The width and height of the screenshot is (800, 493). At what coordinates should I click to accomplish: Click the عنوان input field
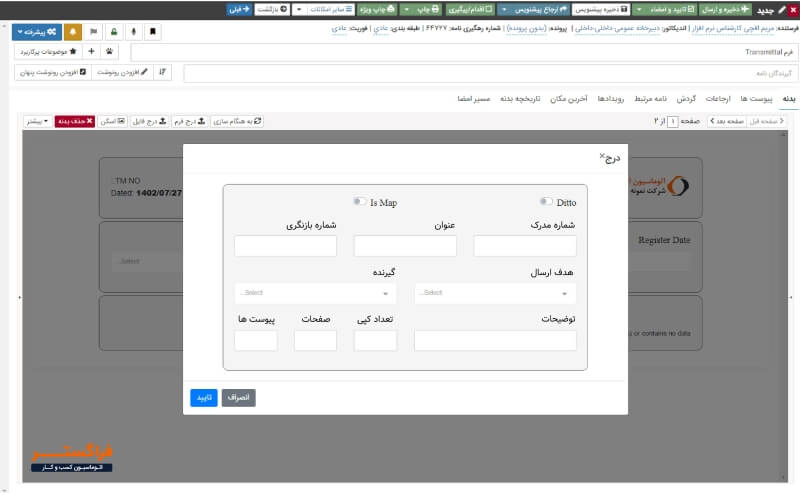[x=405, y=246]
